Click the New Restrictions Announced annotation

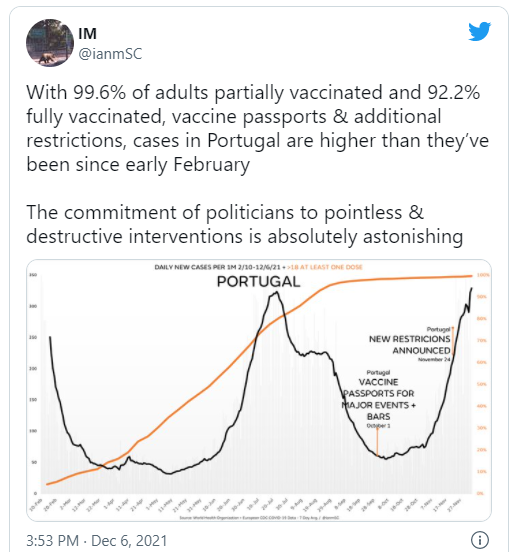pyautogui.click(x=409, y=345)
